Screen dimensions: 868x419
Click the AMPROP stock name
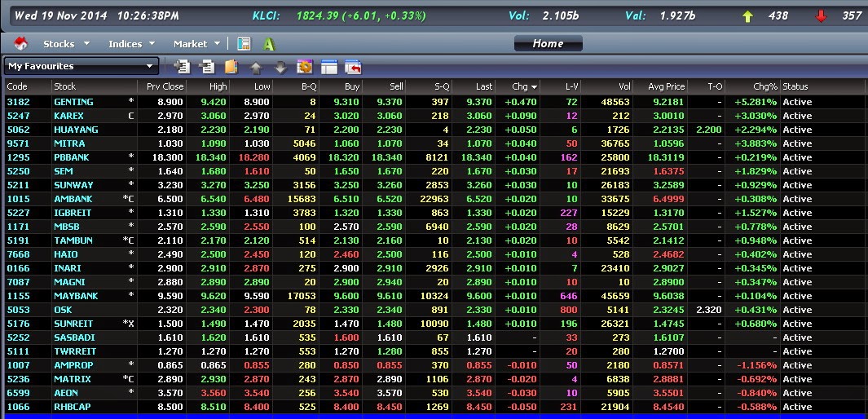(x=73, y=364)
